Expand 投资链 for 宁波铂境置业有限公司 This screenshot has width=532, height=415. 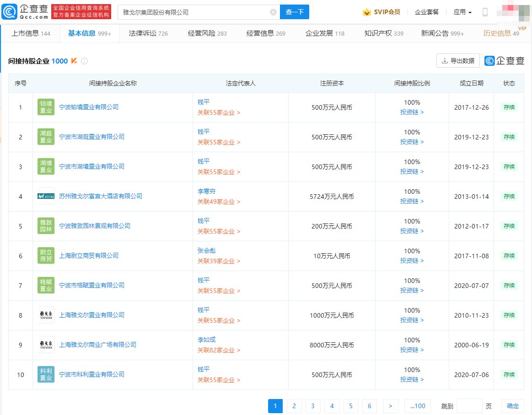click(410, 112)
